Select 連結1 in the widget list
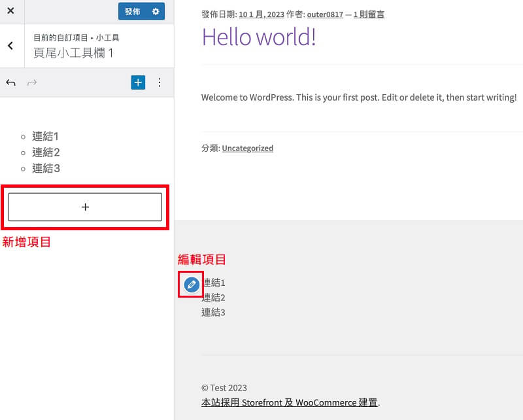 pyautogui.click(x=45, y=136)
